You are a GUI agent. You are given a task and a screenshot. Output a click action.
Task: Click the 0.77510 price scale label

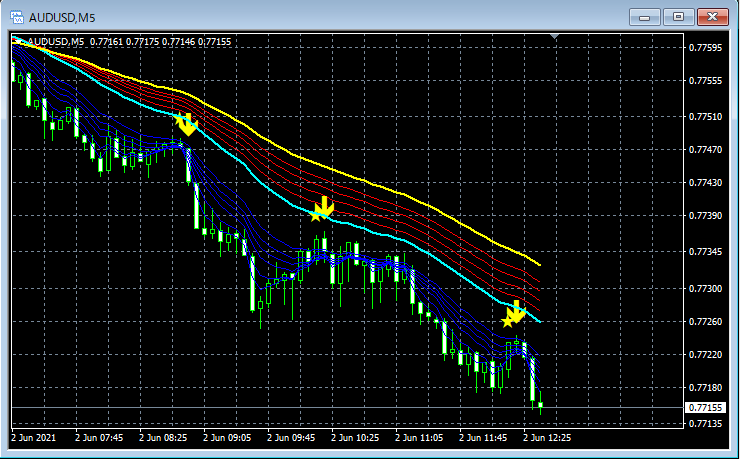click(705, 117)
